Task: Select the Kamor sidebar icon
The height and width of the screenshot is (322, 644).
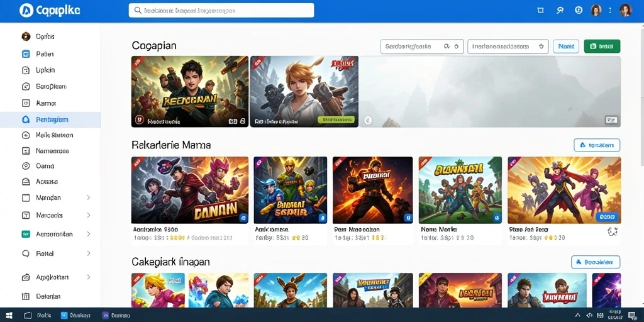Action: 26,103
